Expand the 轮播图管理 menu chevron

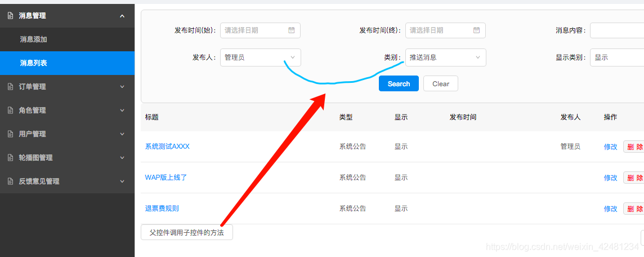pyautogui.click(x=122, y=157)
